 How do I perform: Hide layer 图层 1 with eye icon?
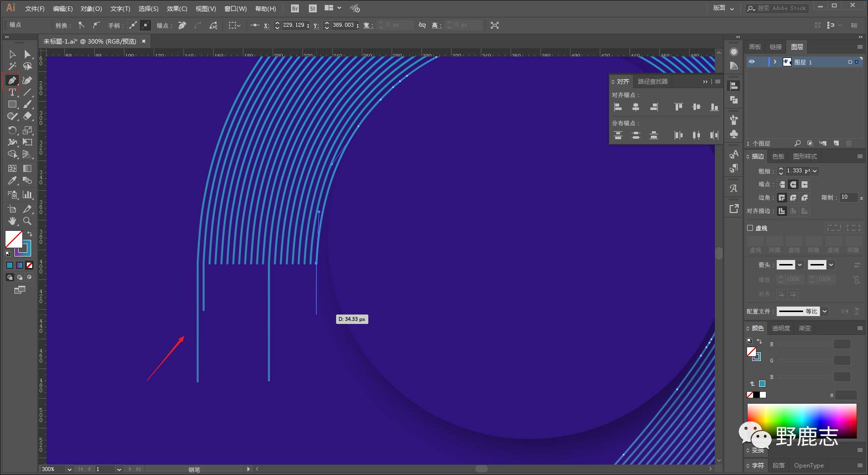[x=752, y=62]
